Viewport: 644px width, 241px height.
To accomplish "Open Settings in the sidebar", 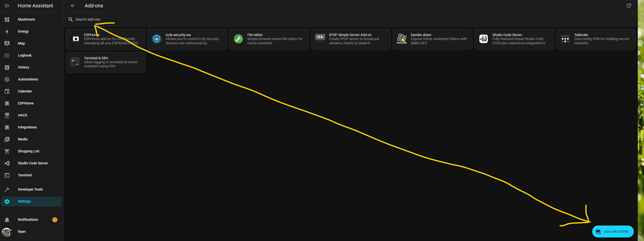I will tap(32, 201).
